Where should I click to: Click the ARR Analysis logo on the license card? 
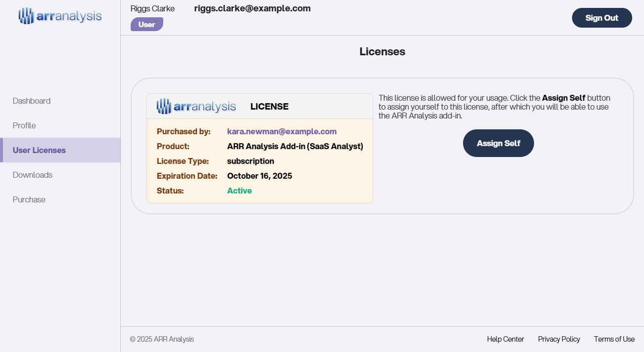tap(196, 106)
